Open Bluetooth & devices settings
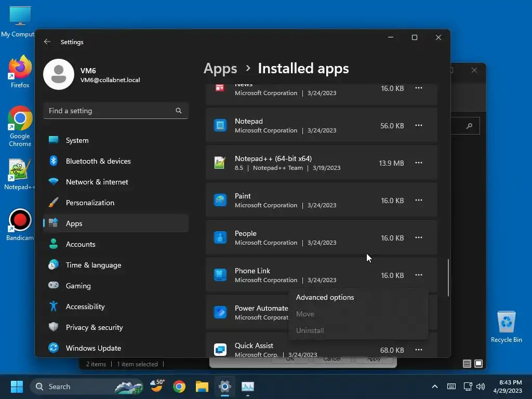Viewport: 532px width, 399px height. (116, 161)
